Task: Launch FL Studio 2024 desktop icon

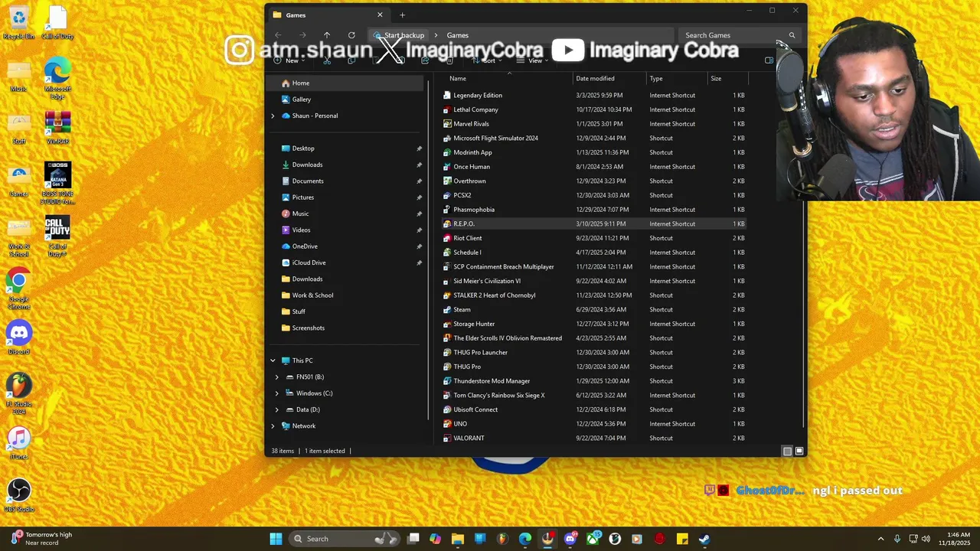Action: (x=19, y=393)
